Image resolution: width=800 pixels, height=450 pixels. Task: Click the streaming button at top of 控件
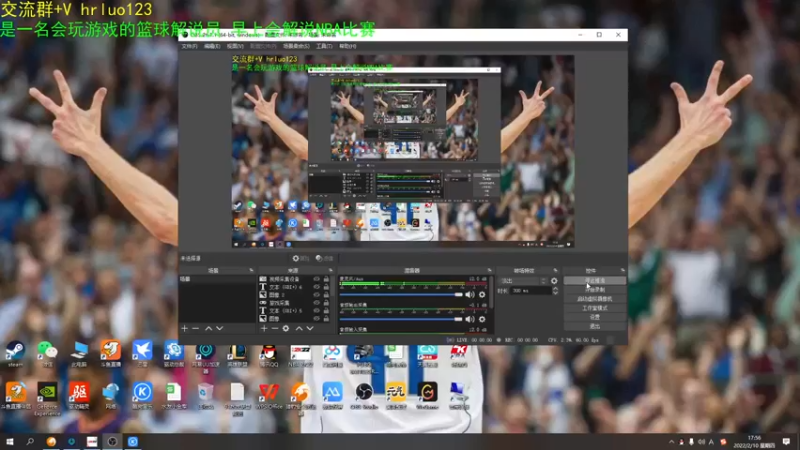tap(595, 281)
